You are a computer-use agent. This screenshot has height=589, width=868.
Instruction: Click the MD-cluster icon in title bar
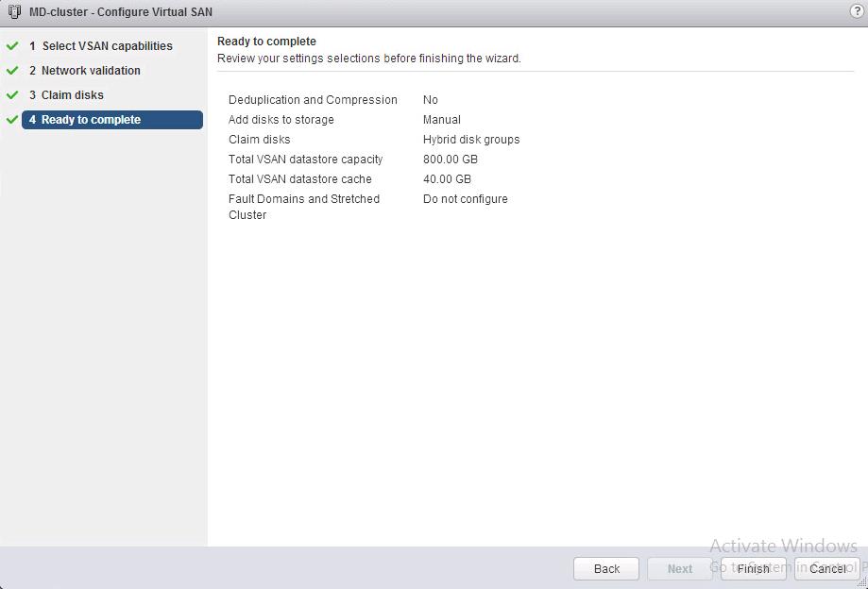[x=14, y=12]
